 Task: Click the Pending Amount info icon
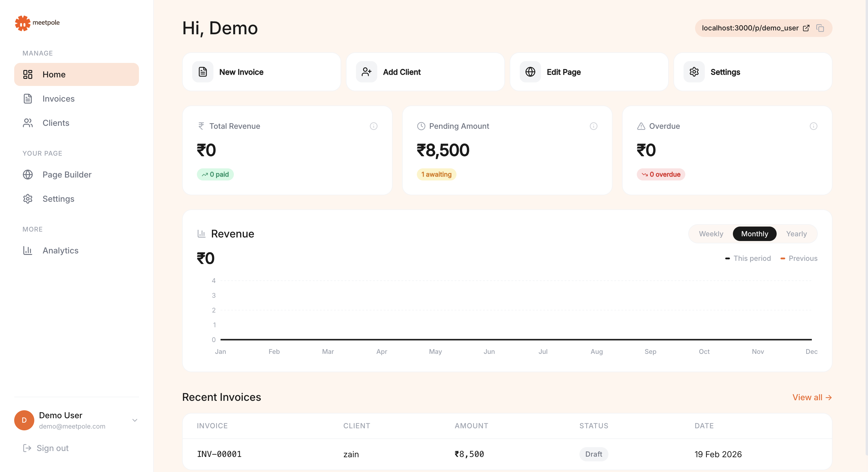point(593,126)
